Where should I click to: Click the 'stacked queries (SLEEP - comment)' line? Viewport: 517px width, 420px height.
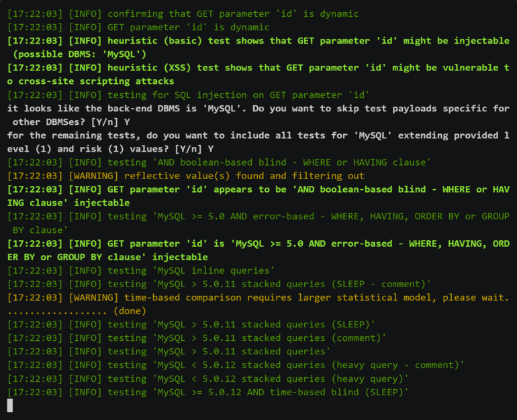219,284
